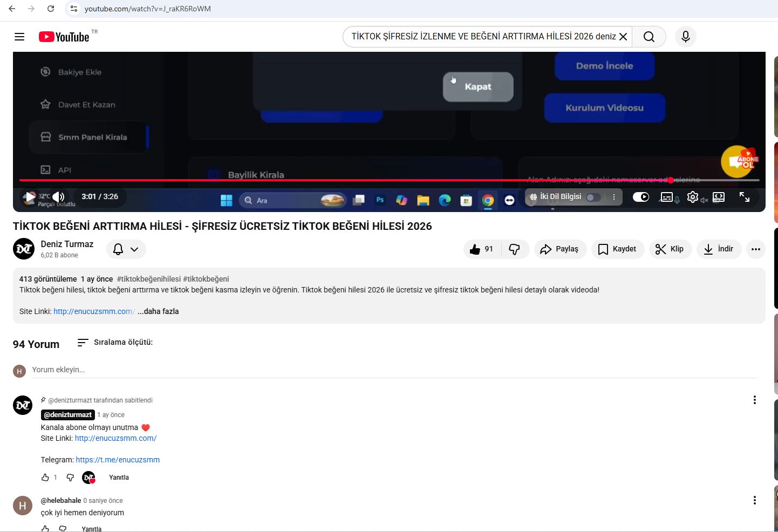Dislike the pinned @denizturmazt comment
Image resolution: width=778 pixels, height=532 pixels.
[70, 478]
